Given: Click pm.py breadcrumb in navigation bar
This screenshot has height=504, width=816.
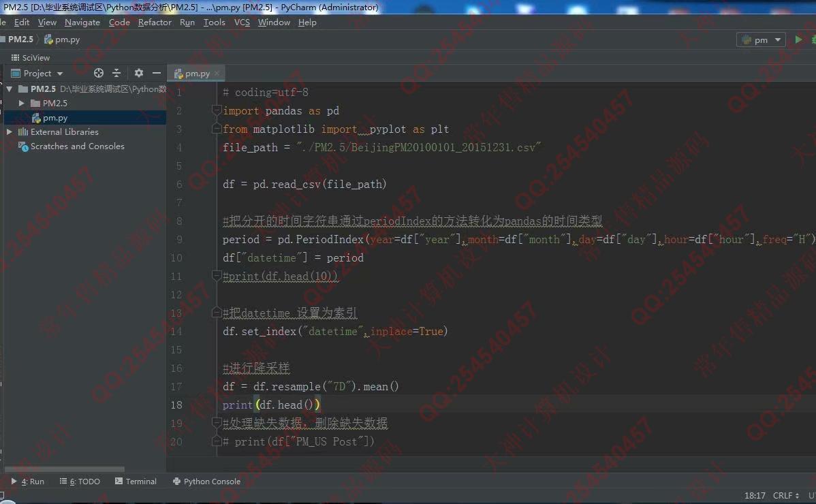Looking at the screenshot, I should click(61, 40).
